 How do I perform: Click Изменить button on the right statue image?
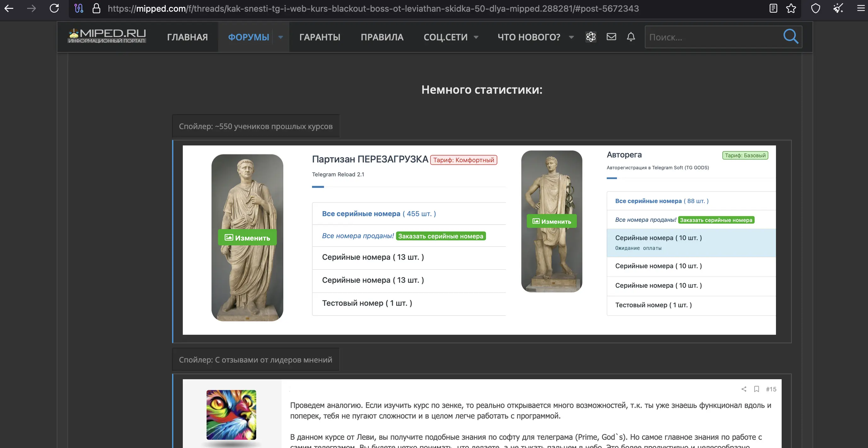pyautogui.click(x=552, y=221)
